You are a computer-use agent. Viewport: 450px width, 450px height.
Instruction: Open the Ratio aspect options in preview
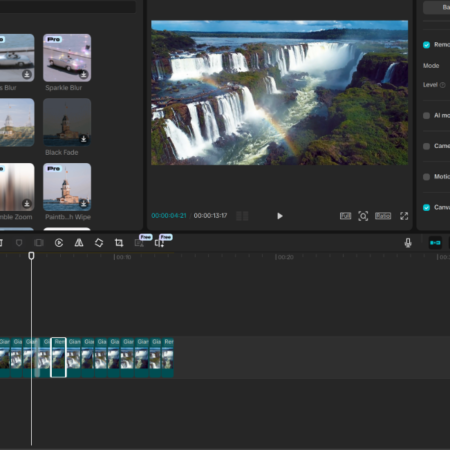(x=383, y=216)
